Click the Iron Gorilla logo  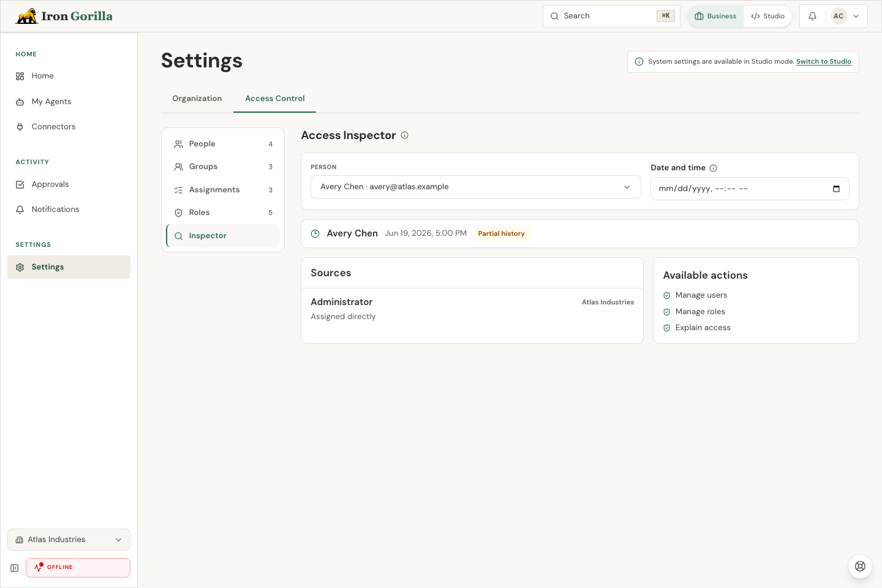click(x=64, y=16)
